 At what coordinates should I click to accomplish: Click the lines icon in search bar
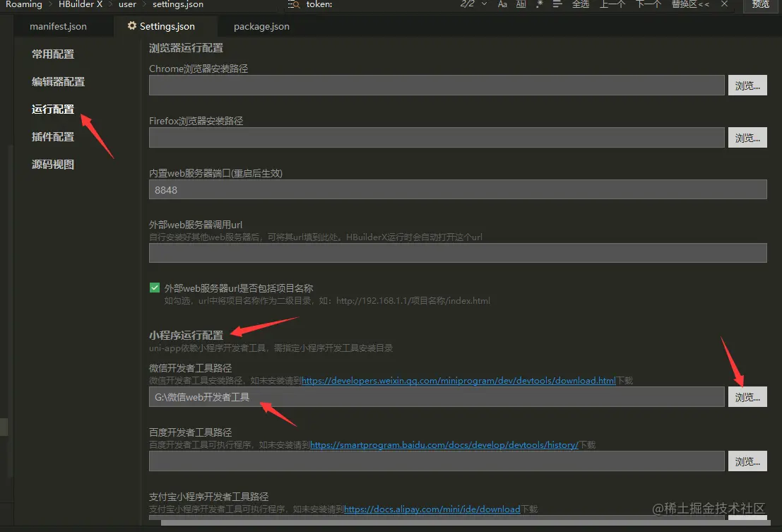(x=557, y=4)
